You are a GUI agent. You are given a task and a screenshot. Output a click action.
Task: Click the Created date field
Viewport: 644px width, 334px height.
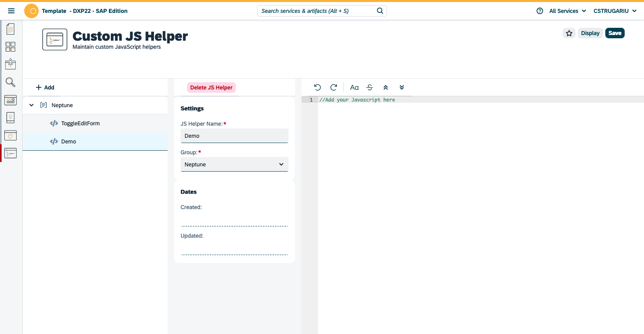point(235,219)
